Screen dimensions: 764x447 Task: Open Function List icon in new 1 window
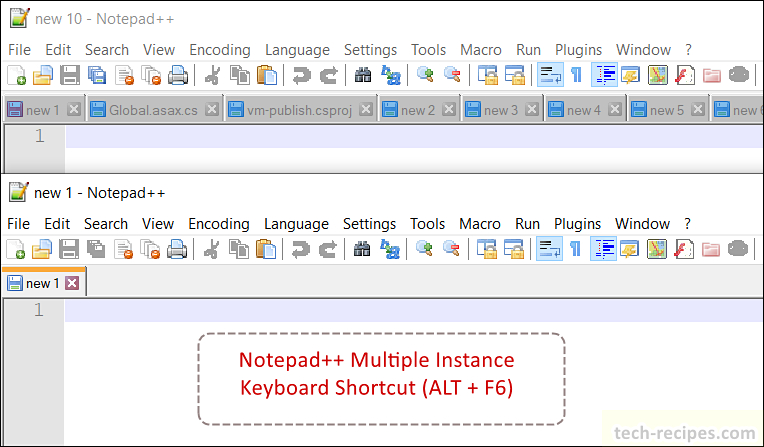(684, 249)
